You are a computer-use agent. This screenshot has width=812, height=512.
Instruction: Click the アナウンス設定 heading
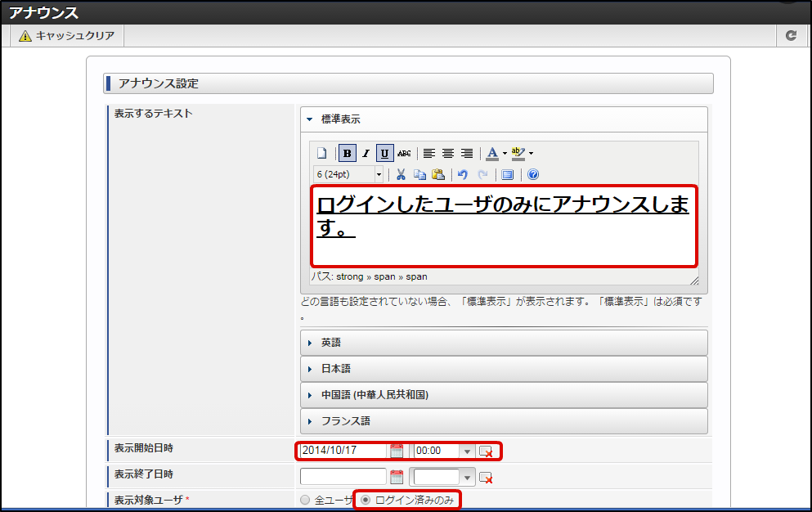(x=159, y=83)
